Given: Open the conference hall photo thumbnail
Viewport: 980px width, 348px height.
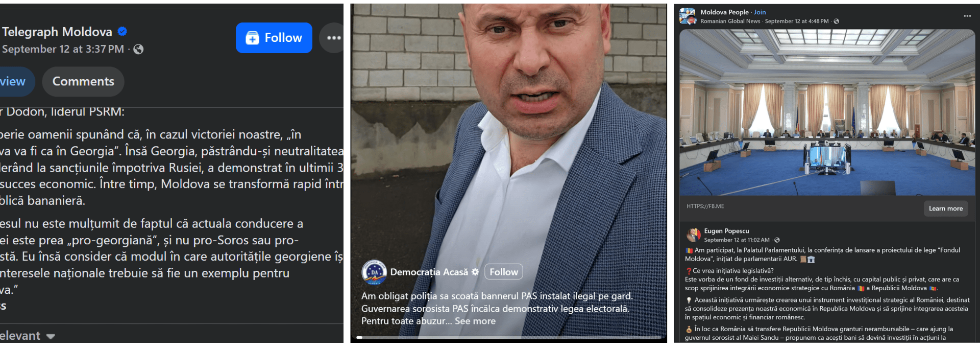Looking at the screenshot, I should (827, 112).
